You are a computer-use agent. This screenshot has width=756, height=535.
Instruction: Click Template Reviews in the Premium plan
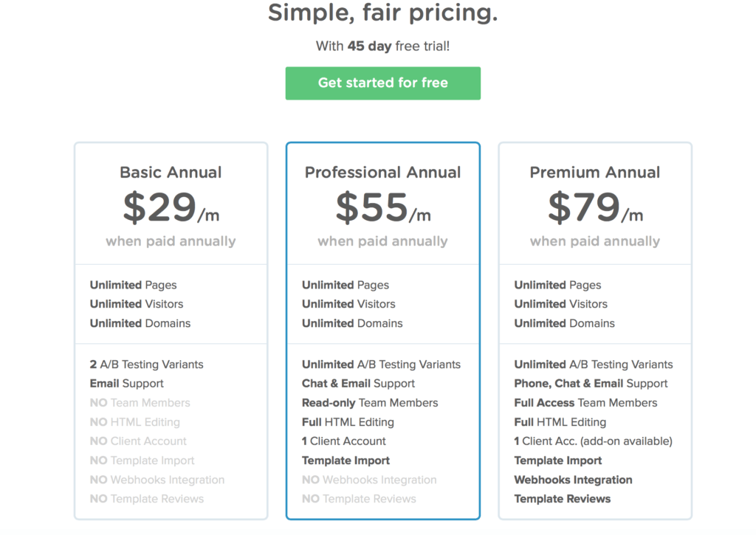(563, 499)
